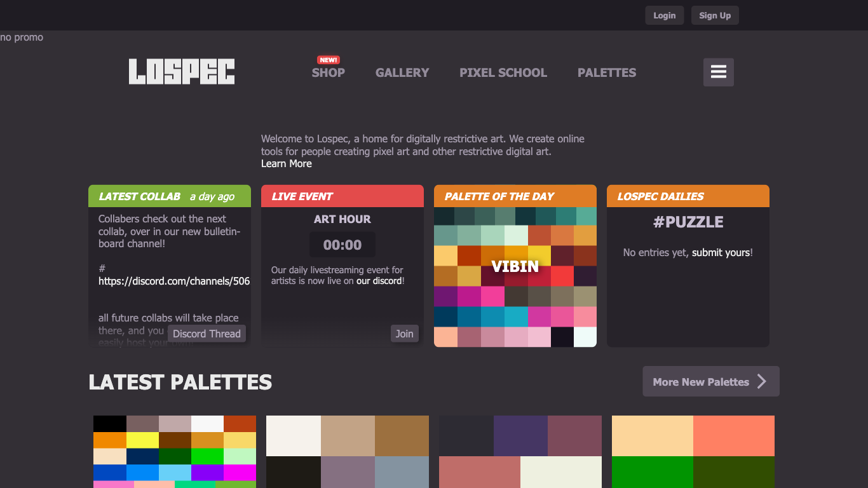Viewport: 868px width, 488px height.
Task: Open the purple and mauve latest palette
Action: pos(520,452)
